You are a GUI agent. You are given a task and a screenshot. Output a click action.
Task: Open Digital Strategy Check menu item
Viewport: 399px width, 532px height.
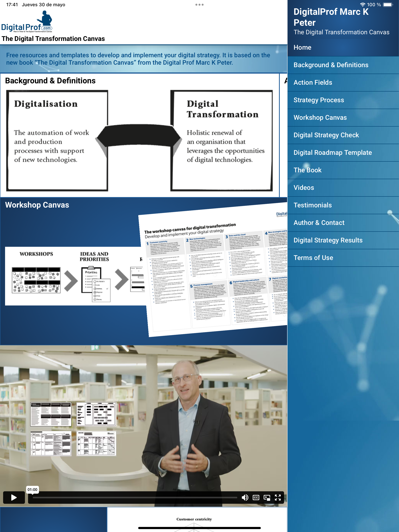click(343, 135)
